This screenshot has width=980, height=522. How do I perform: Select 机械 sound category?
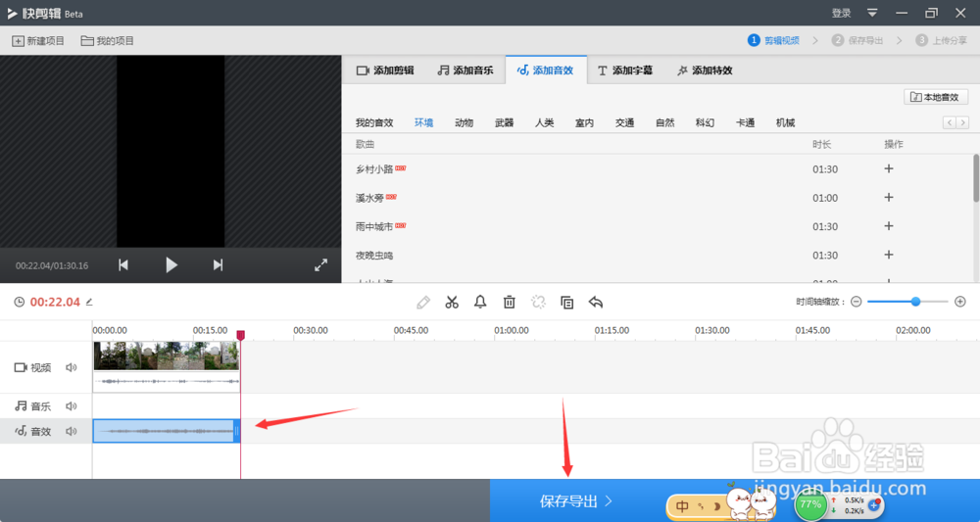785,123
